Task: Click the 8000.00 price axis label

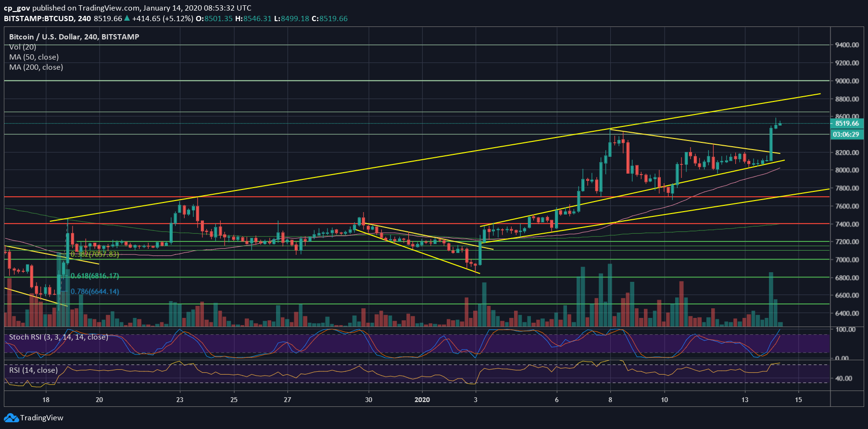Action: point(847,170)
